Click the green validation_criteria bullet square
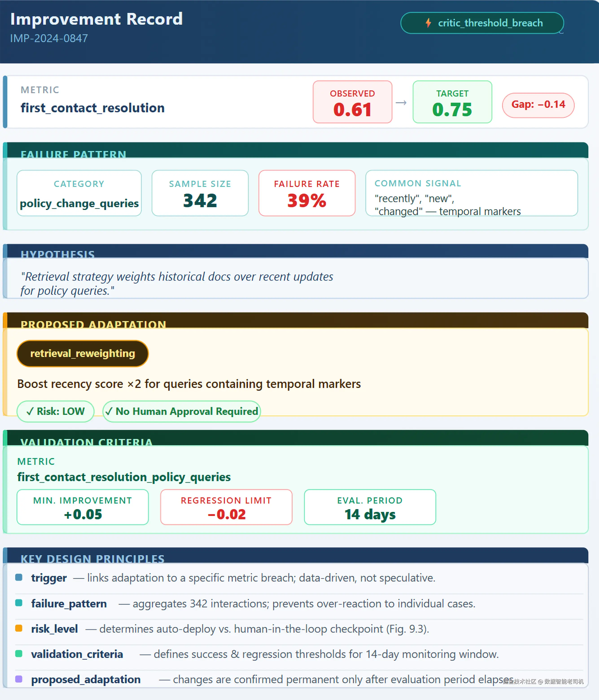This screenshot has width=599, height=700. [19, 654]
